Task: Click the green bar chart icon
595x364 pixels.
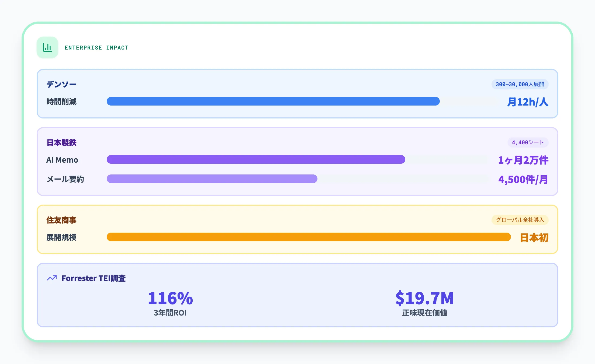Action: pyautogui.click(x=47, y=48)
